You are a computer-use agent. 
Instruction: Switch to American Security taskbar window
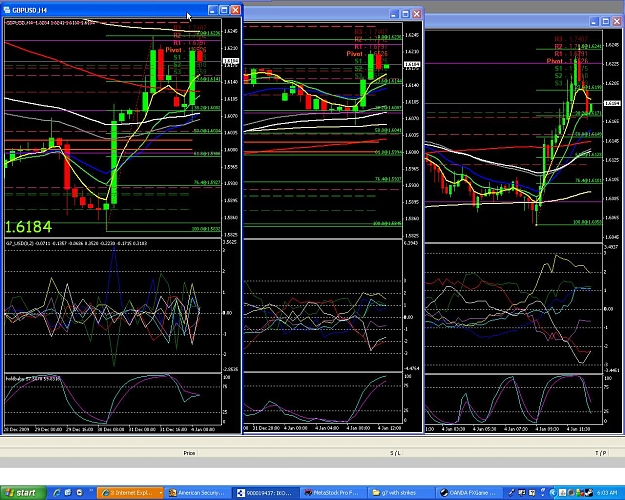click(197, 493)
